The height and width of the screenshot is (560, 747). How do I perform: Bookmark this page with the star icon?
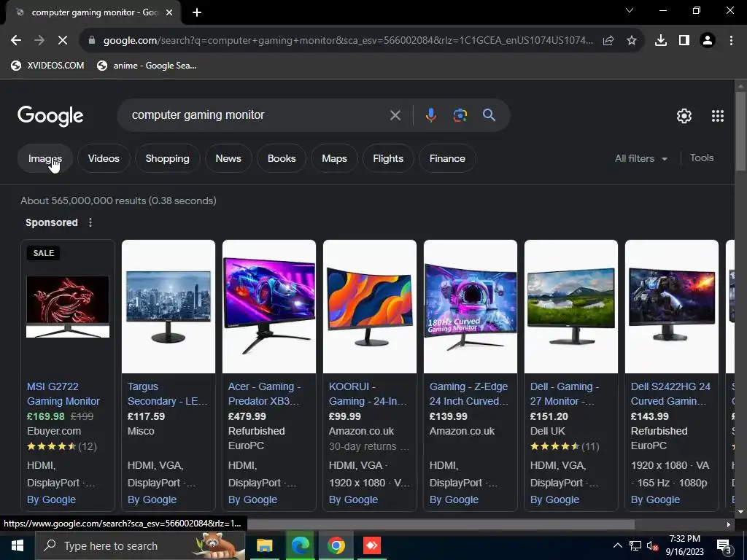pos(632,41)
